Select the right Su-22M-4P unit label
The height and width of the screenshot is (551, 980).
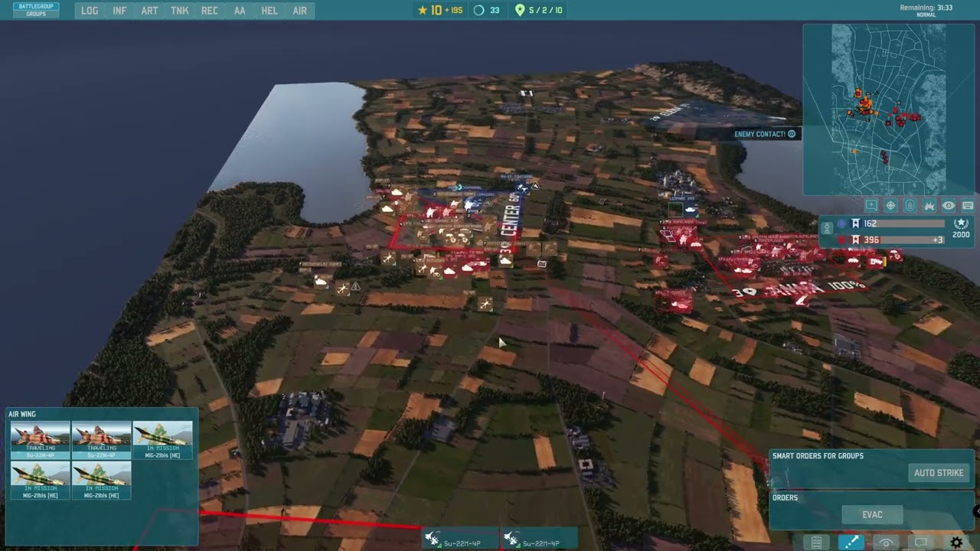tap(539, 539)
